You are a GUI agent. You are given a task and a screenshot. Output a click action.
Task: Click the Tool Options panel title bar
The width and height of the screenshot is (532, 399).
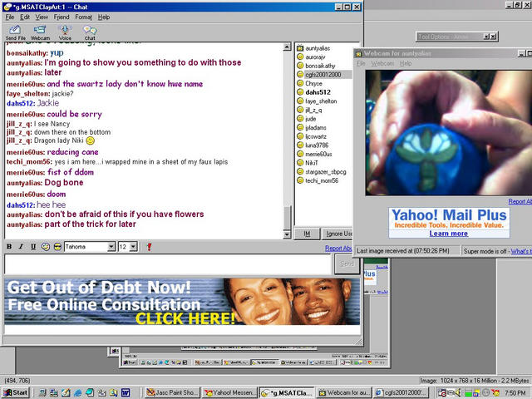tap(456, 37)
